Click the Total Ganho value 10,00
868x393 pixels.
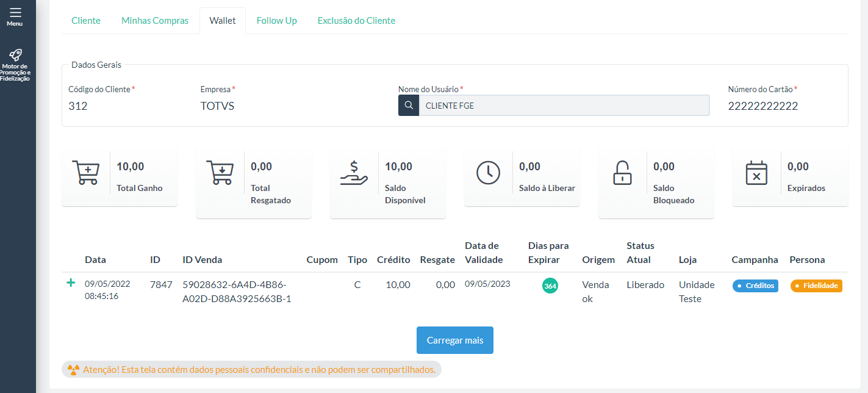point(131,167)
